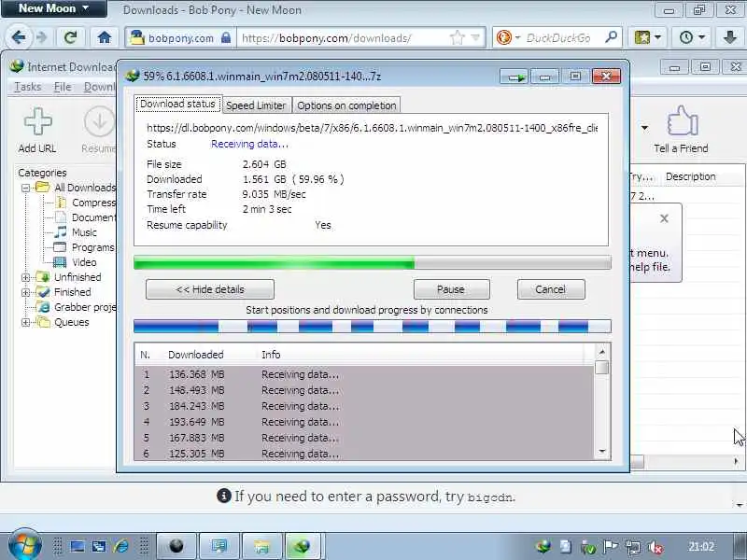Click the Resume download icon
This screenshot has width=747, height=560.
(x=100, y=122)
